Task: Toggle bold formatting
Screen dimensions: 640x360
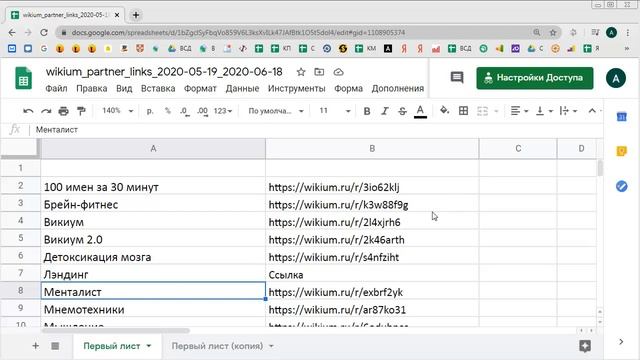Action: click(367, 111)
